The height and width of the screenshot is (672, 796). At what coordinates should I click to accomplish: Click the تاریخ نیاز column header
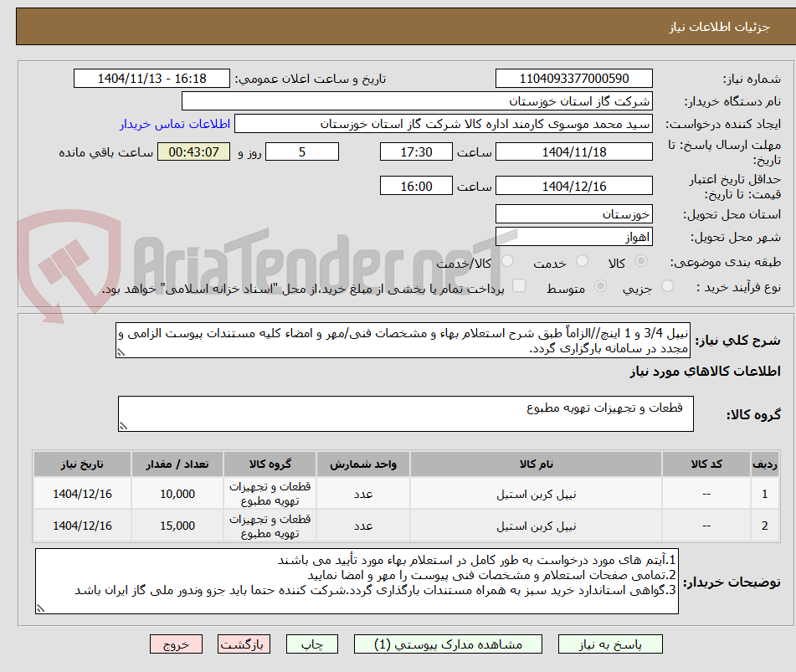click(x=82, y=464)
